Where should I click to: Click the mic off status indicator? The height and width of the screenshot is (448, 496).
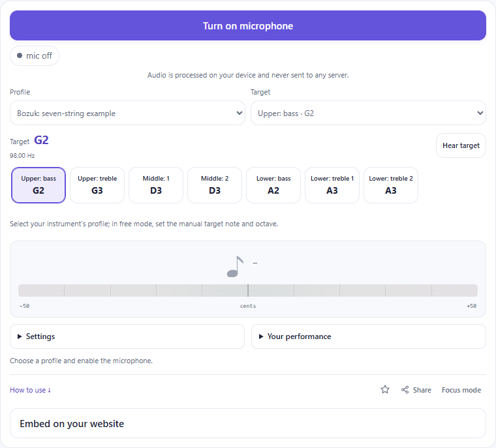(35, 55)
